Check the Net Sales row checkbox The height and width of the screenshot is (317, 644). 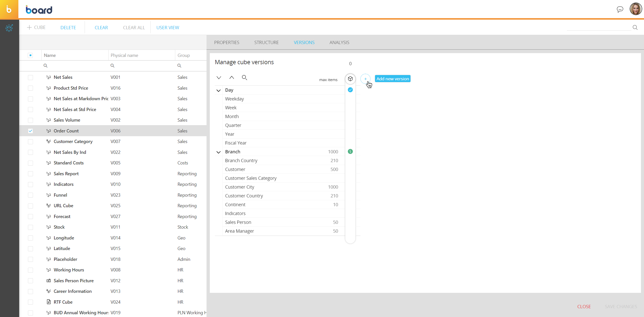pyautogui.click(x=30, y=77)
